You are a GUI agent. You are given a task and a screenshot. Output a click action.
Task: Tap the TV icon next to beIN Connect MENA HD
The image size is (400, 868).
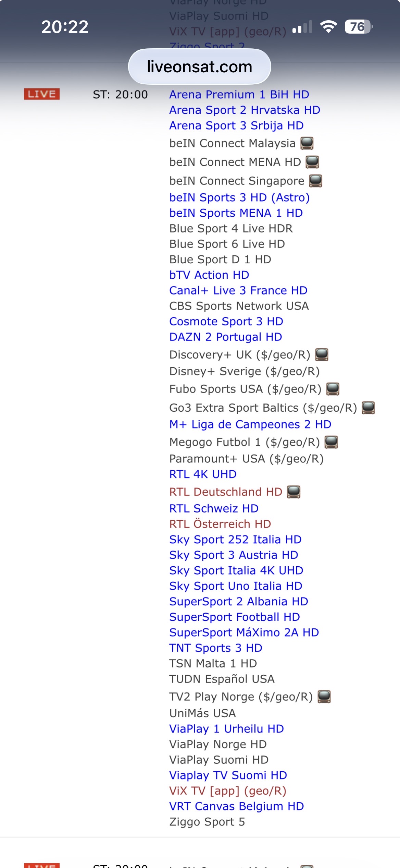coord(312,162)
